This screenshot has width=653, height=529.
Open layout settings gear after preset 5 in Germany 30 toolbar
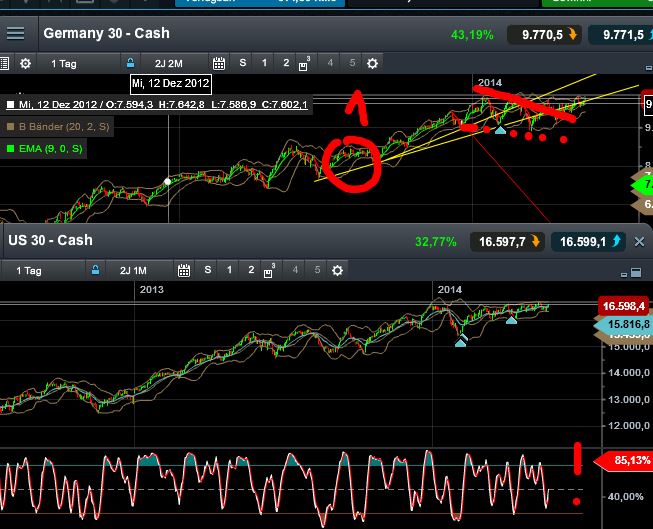tap(372, 63)
